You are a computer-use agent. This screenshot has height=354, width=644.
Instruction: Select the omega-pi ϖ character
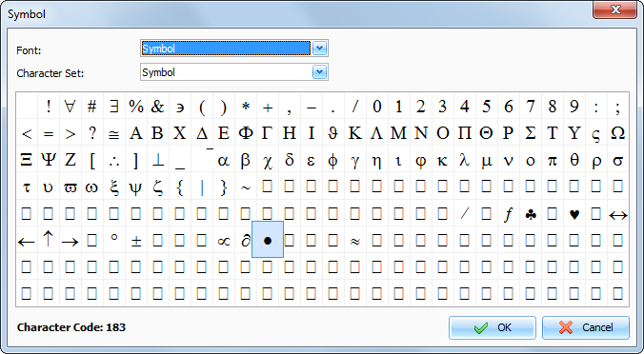70,187
